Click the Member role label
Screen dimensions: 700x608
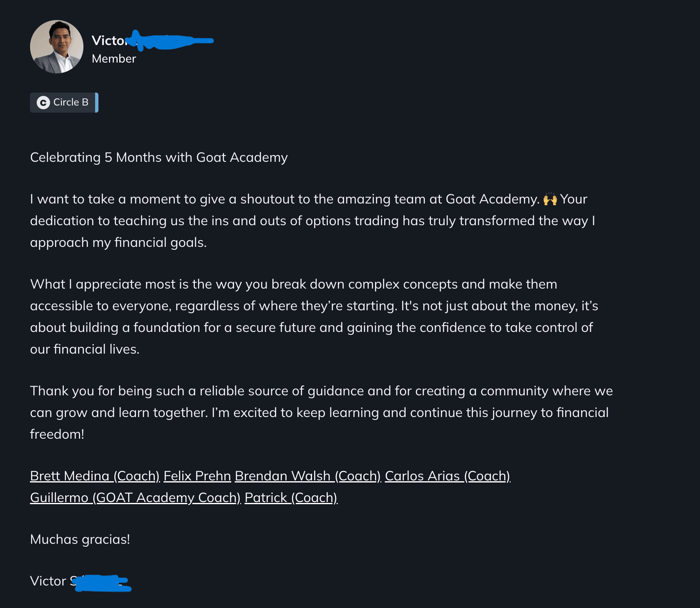114,59
